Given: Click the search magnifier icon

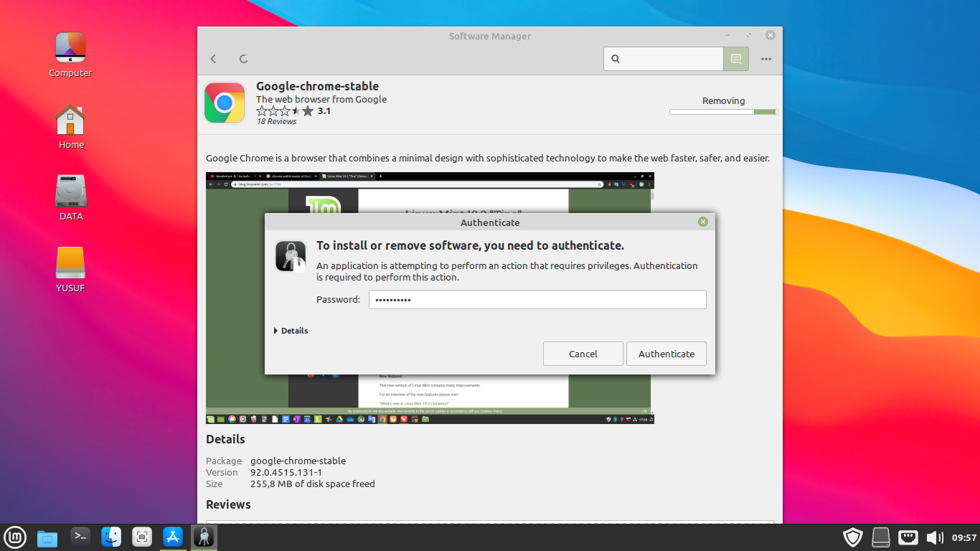Looking at the screenshot, I should (x=616, y=59).
